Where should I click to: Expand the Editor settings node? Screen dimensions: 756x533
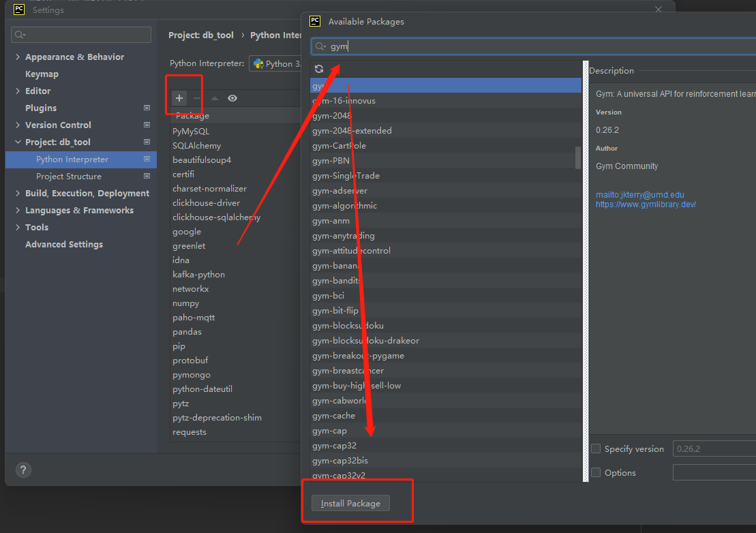18,91
